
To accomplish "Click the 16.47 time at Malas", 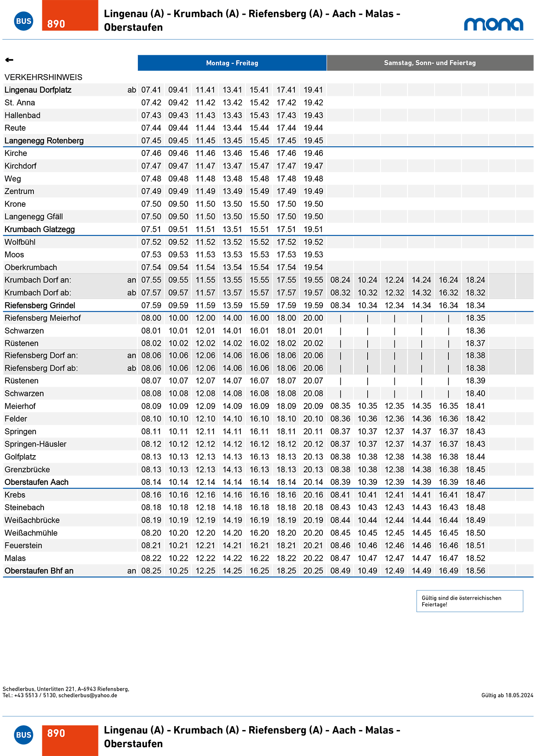I will [x=448, y=558].
